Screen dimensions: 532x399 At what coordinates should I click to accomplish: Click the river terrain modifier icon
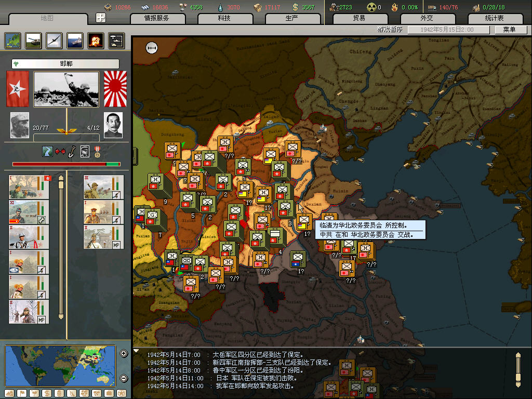pyautogui.click(x=47, y=151)
